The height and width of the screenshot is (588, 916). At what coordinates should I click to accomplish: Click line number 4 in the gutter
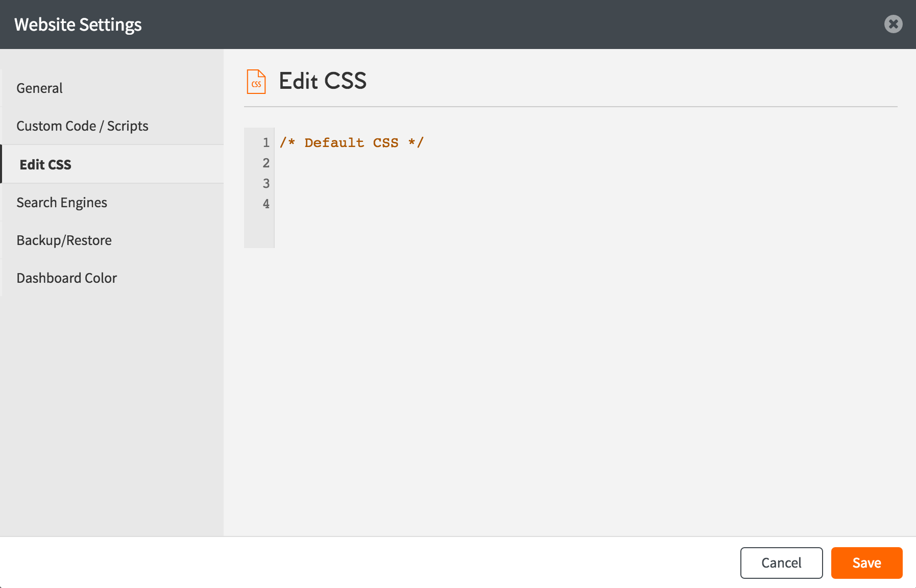pyautogui.click(x=266, y=204)
